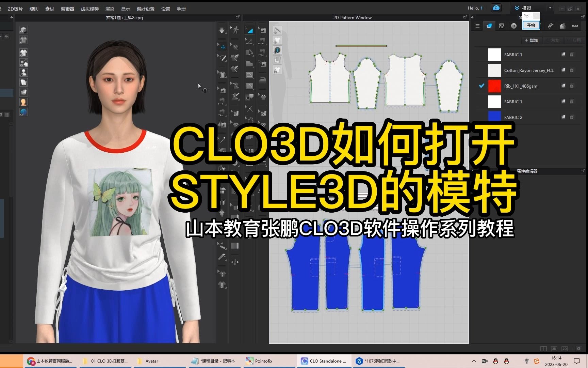Open the simulation dropdown arrow next to 模拟
The height and width of the screenshot is (368, 588).
coord(549,7)
